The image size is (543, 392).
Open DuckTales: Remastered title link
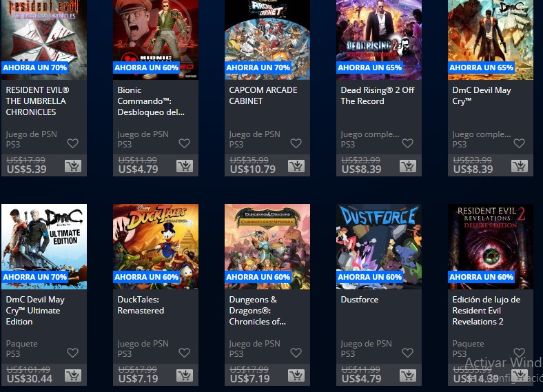(x=141, y=305)
